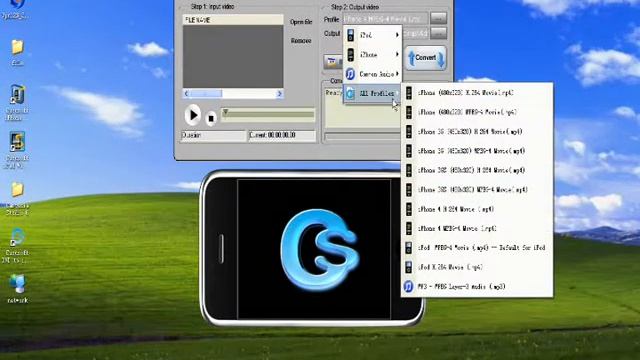
Task: Select iPod MPEG-4 Movie default profile
Action: [477, 248]
